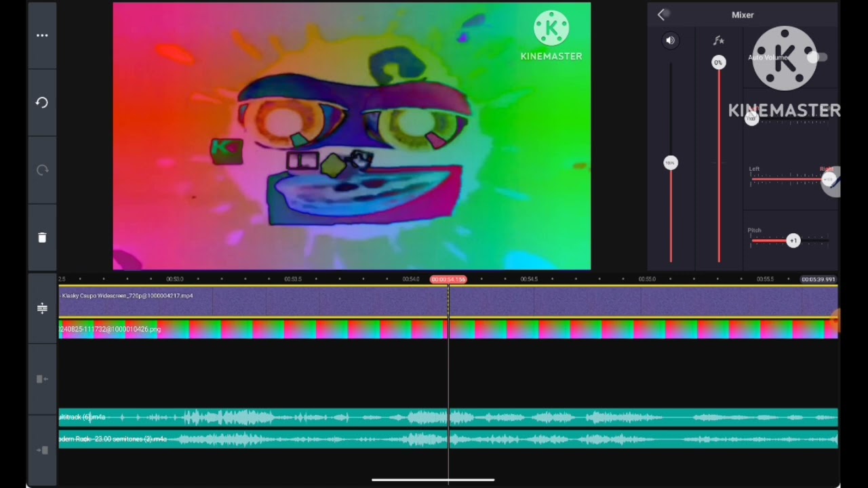Click the 00:55.5 mark on the ruler

(765, 279)
